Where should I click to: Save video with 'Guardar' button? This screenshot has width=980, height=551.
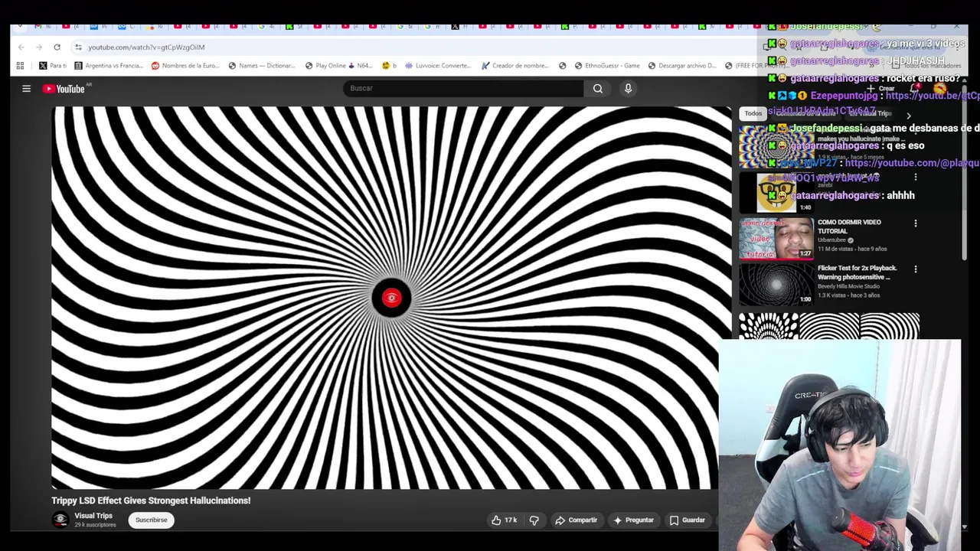pos(687,520)
